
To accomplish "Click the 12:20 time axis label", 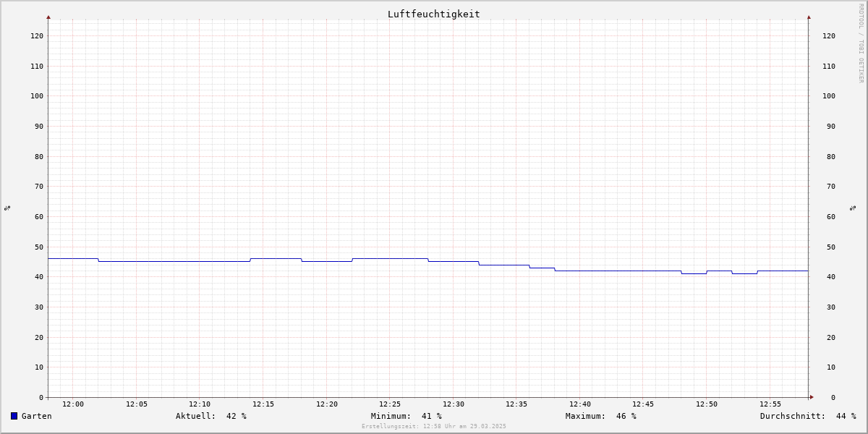I will click(x=327, y=404).
